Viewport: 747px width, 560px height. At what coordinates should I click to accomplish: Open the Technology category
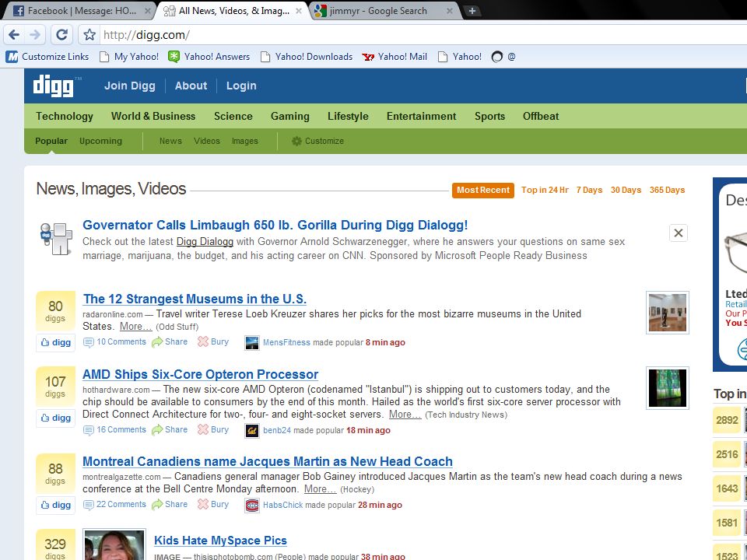point(65,116)
